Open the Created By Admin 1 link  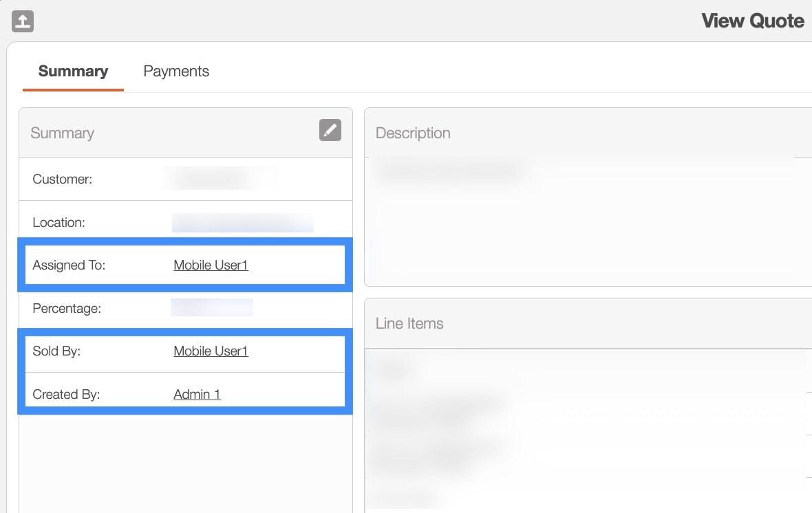pyautogui.click(x=197, y=395)
